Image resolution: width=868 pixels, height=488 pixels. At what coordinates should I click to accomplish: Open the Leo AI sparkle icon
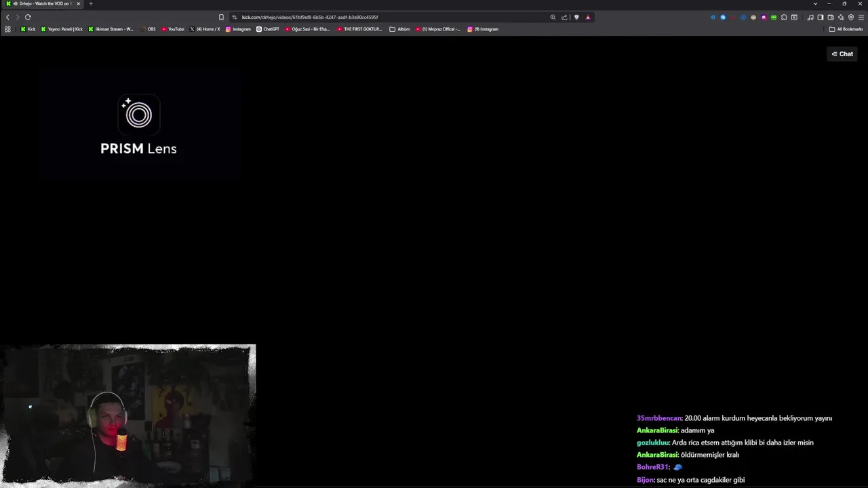(x=841, y=17)
